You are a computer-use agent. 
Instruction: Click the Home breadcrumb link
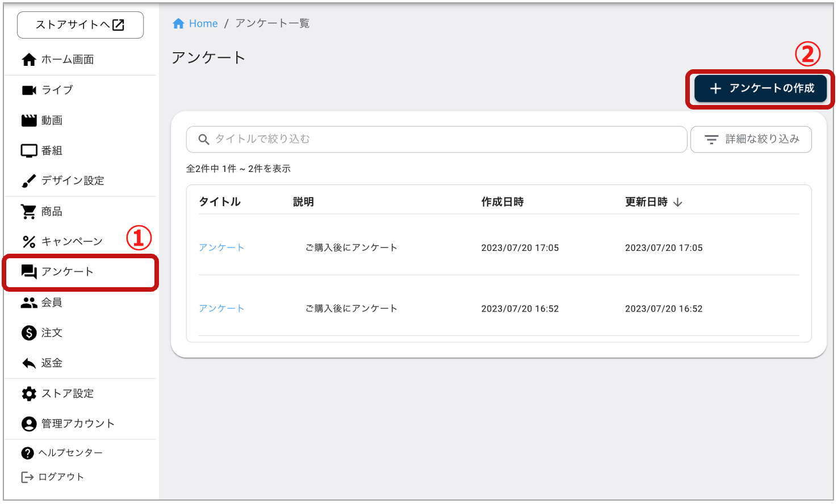point(203,24)
